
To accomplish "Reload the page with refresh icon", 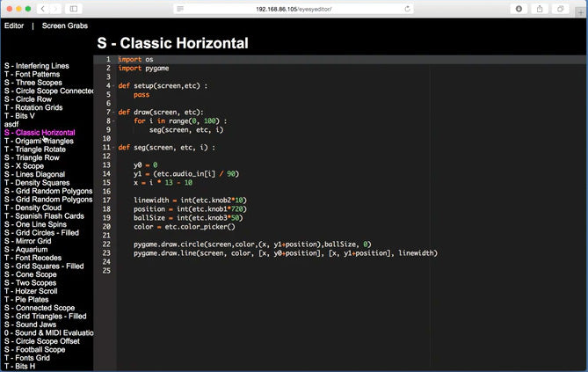I will (x=408, y=8).
